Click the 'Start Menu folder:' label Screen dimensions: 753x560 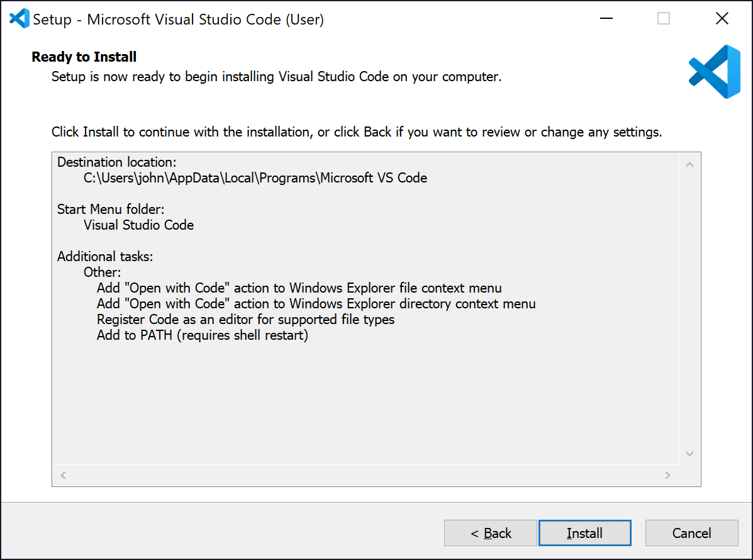click(x=111, y=209)
